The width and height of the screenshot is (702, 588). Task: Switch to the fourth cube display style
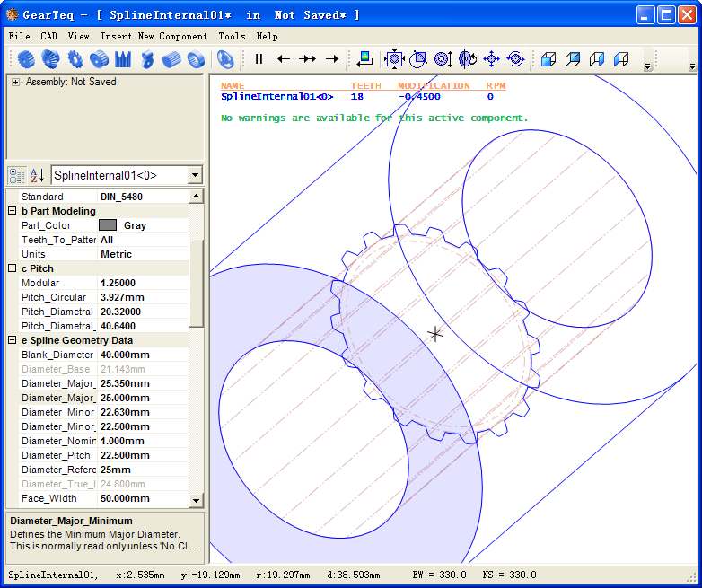[x=621, y=58]
